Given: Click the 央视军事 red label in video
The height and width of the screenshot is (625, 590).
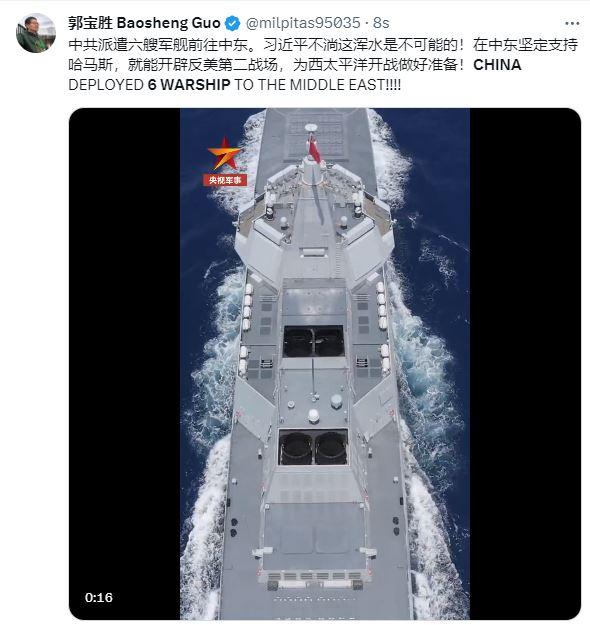Looking at the screenshot, I should (x=225, y=180).
